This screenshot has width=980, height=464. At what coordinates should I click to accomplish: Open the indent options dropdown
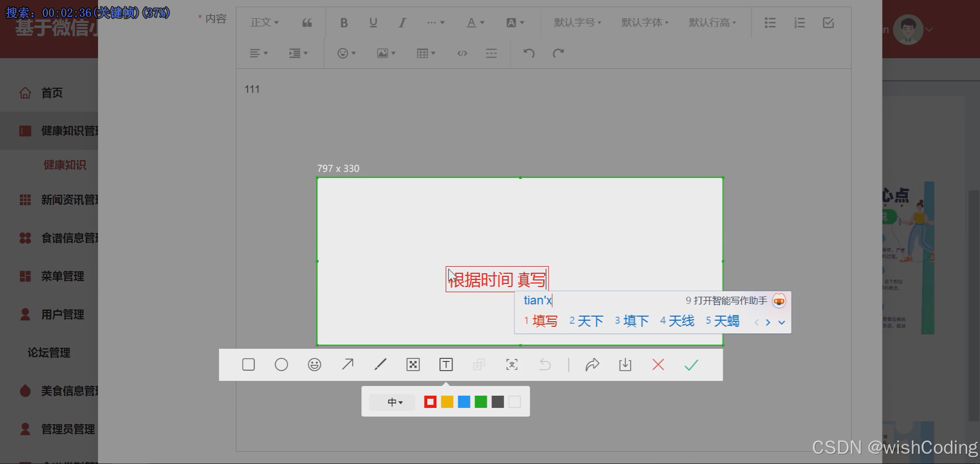pyautogui.click(x=298, y=53)
